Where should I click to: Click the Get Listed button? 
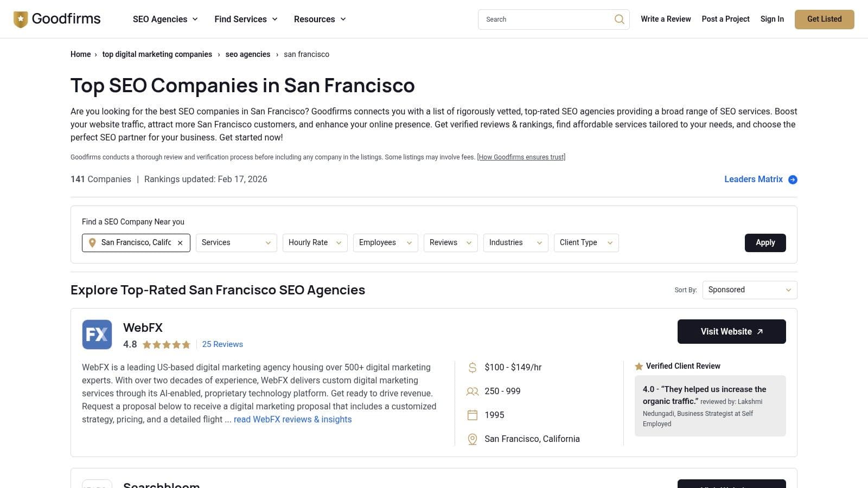click(824, 20)
